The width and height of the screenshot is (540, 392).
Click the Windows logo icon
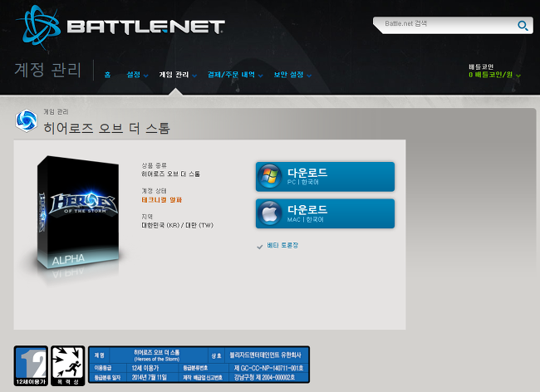point(270,176)
